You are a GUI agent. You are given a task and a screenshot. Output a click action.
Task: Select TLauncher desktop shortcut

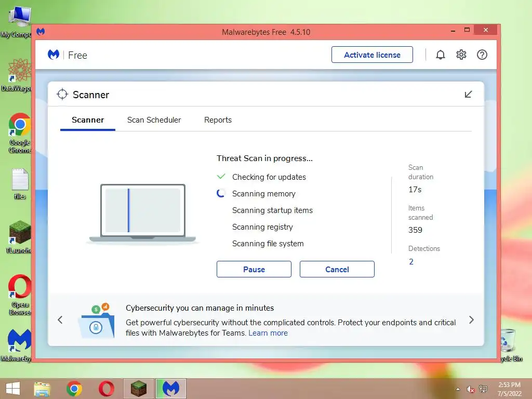point(19,237)
